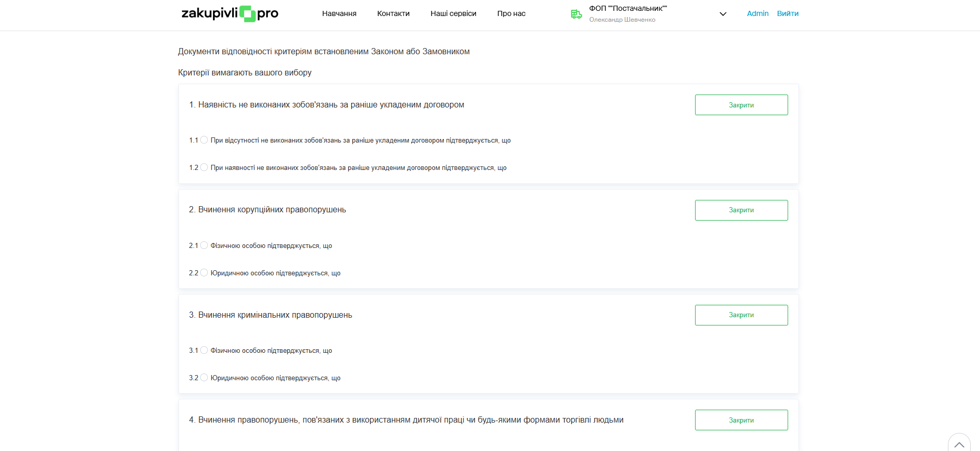The width and height of the screenshot is (980, 451).
Task: Click the scroll-to-top arrow button
Action: point(959,444)
